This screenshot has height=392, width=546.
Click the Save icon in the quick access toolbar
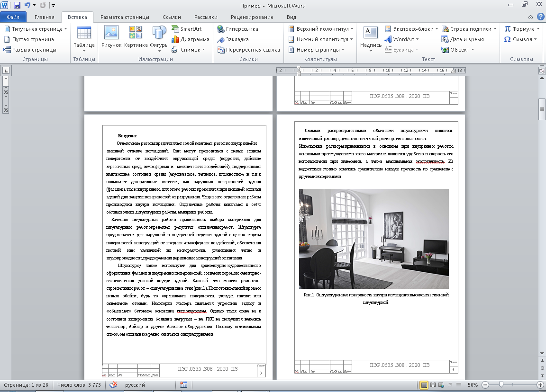tap(17, 5)
